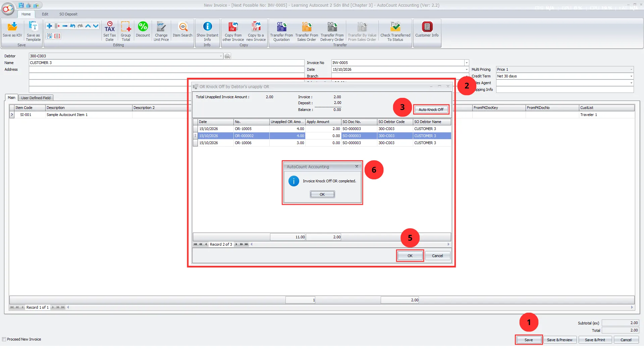Image resolution: width=644 pixels, height=362 pixels.
Task: Select Copy to a new Invoice
Action: pos(256,31)
